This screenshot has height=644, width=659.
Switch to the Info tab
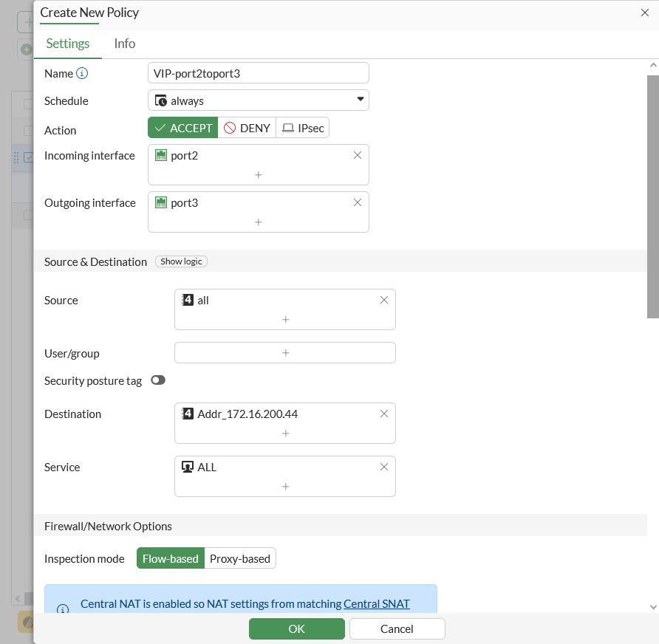[124, 44]
